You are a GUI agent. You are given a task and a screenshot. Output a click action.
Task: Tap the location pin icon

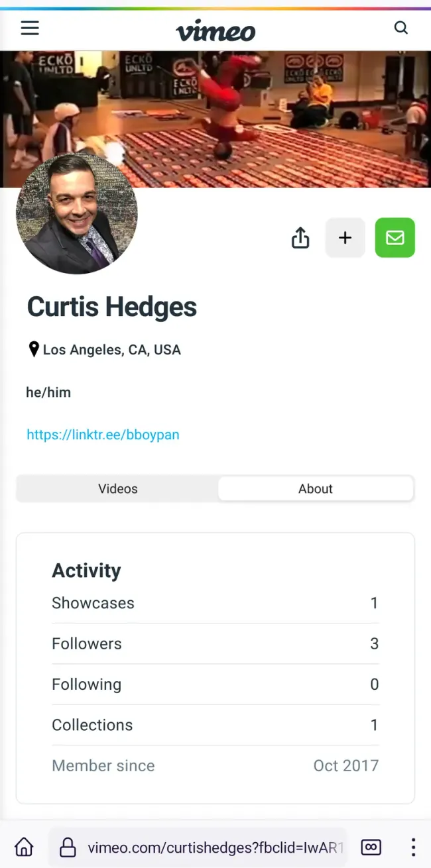[x=34, y=349]
